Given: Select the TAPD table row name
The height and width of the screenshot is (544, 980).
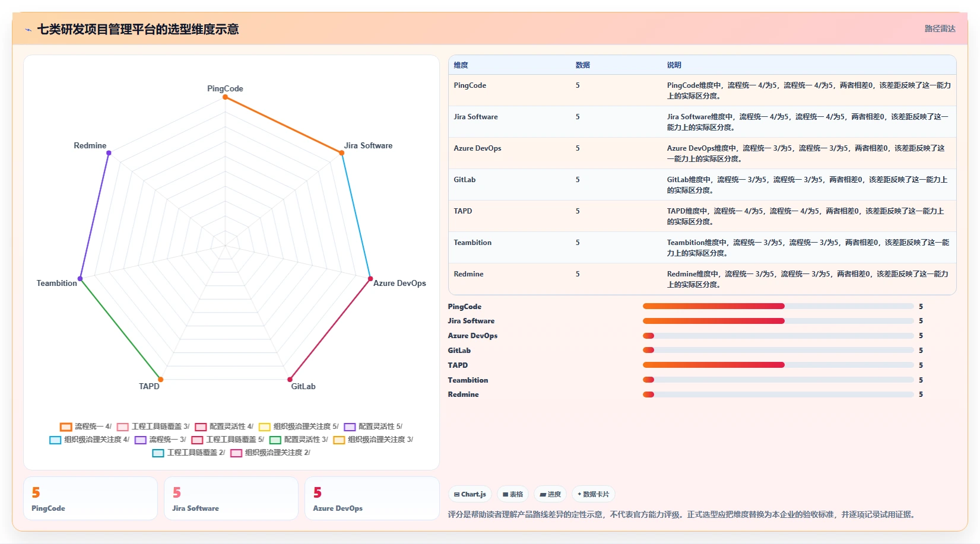Looking at the screenshot, I should click(463, 211).
